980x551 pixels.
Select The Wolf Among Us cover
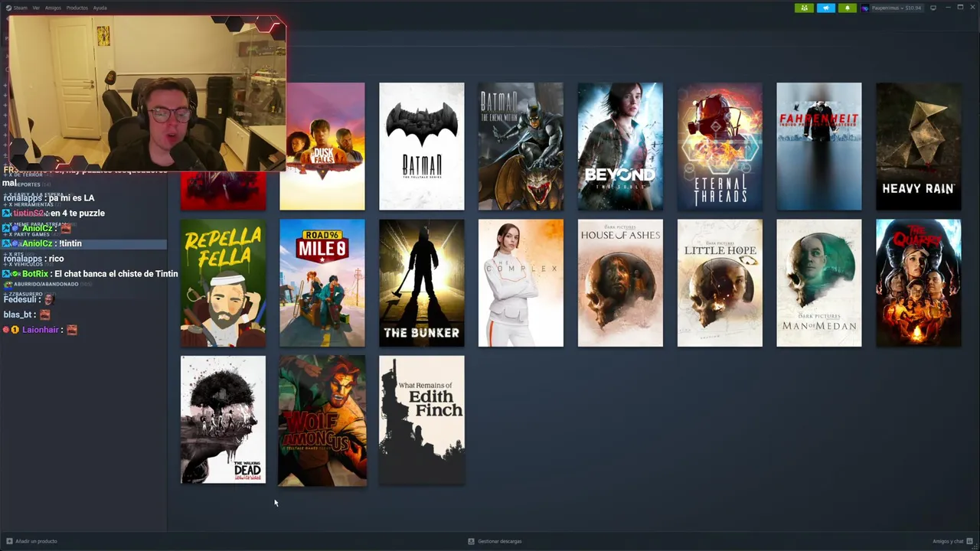click(322, 420)
